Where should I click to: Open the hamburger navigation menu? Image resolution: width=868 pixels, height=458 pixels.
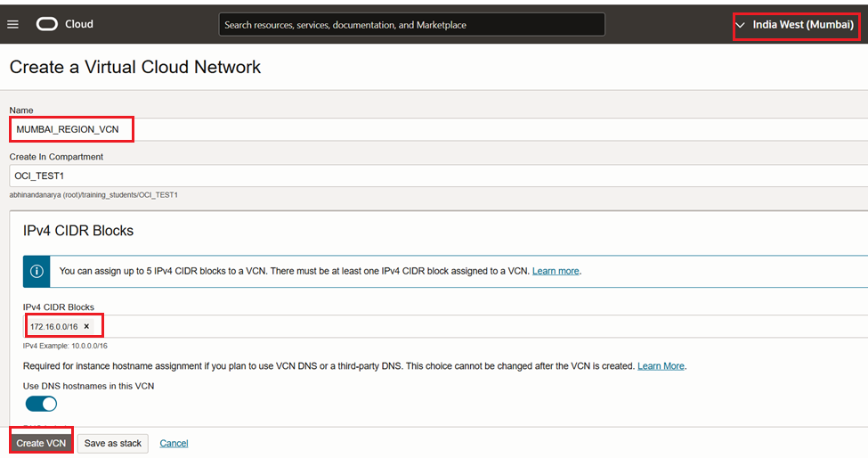click(x=12, y=24)
